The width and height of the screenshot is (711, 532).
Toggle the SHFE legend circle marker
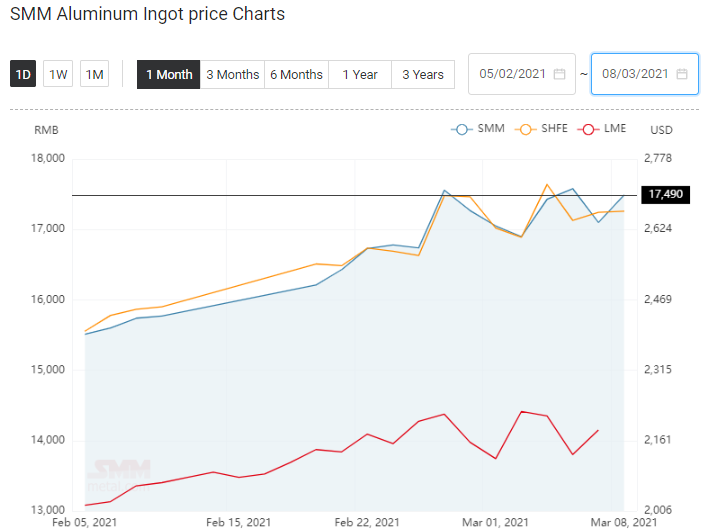tap(525, 129)
